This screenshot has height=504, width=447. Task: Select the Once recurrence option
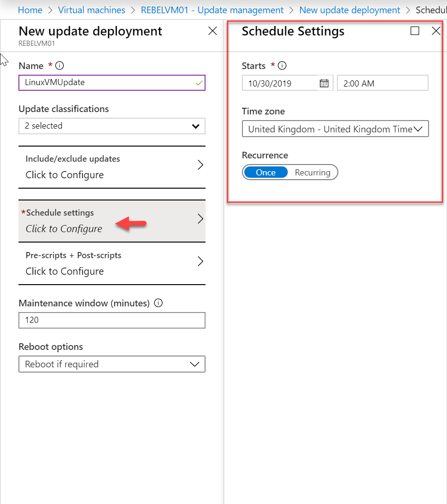(266, 173)
